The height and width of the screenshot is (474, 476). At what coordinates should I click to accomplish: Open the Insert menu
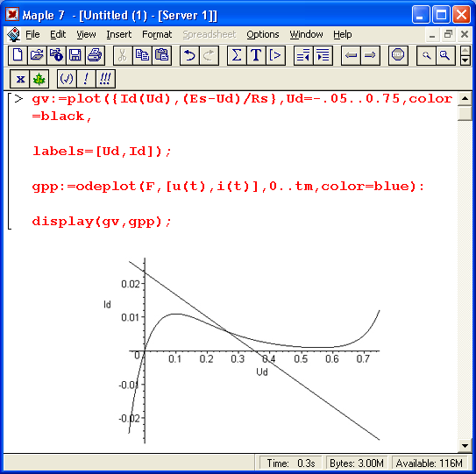tap(119, 34)
